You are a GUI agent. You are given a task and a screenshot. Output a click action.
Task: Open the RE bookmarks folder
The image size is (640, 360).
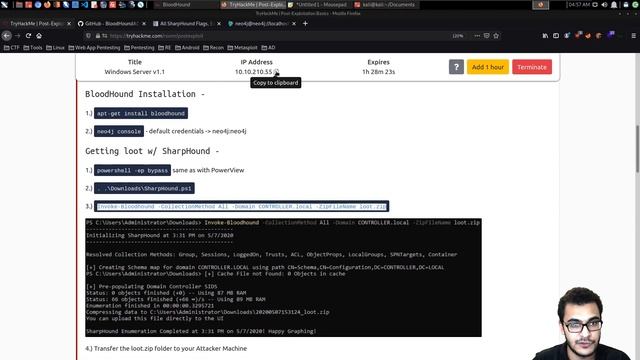[x=164, y=48]
